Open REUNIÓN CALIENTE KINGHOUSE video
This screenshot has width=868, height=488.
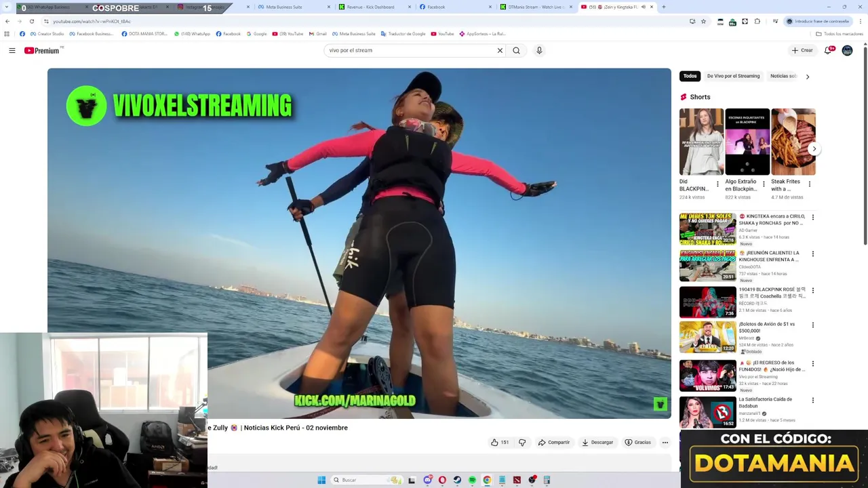pyautogui.click(x=708, y=266)
